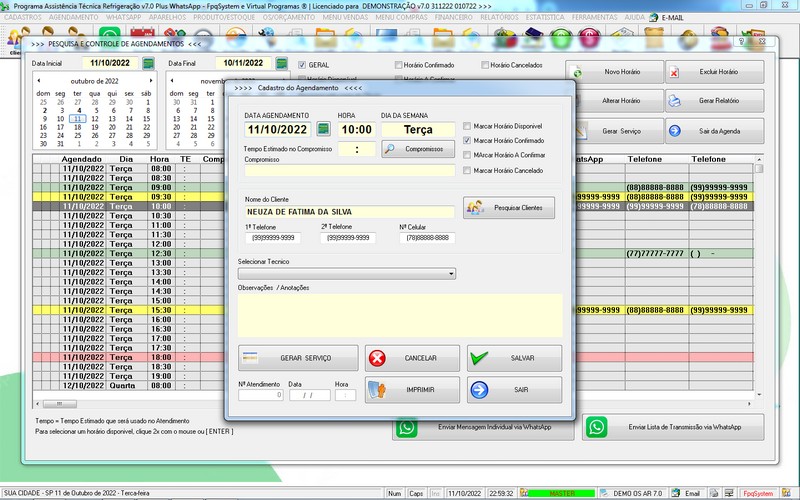Click the Nome do Cliente field
The image size is (800, 500).
point(349,212)
